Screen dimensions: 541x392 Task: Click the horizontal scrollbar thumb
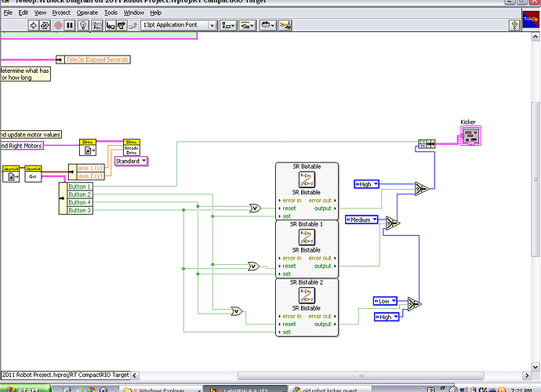pos(361,376)
